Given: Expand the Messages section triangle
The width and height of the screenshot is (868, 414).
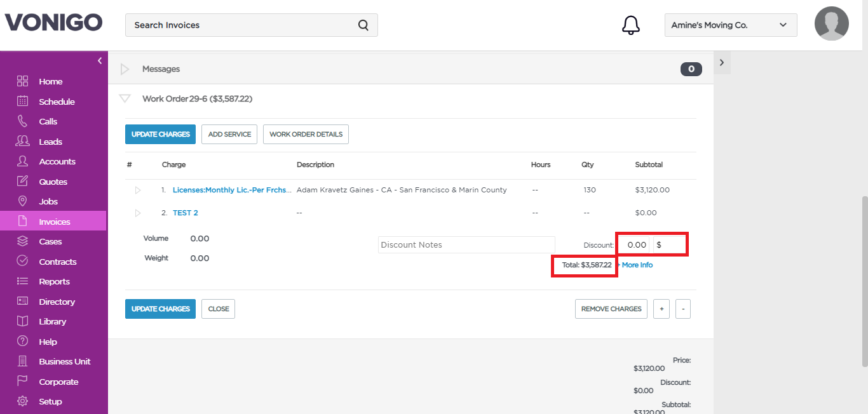Looking at the screenshot, I should (125, 69).
